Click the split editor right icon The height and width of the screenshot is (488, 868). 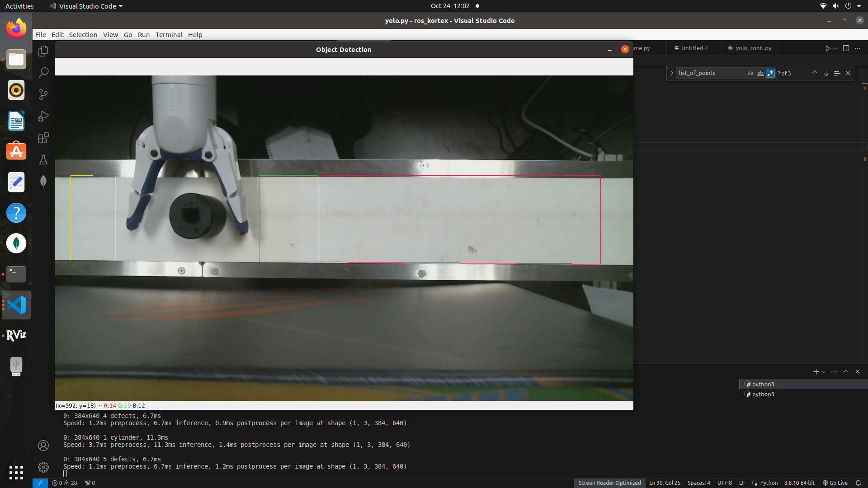click(x=846, y=48)
